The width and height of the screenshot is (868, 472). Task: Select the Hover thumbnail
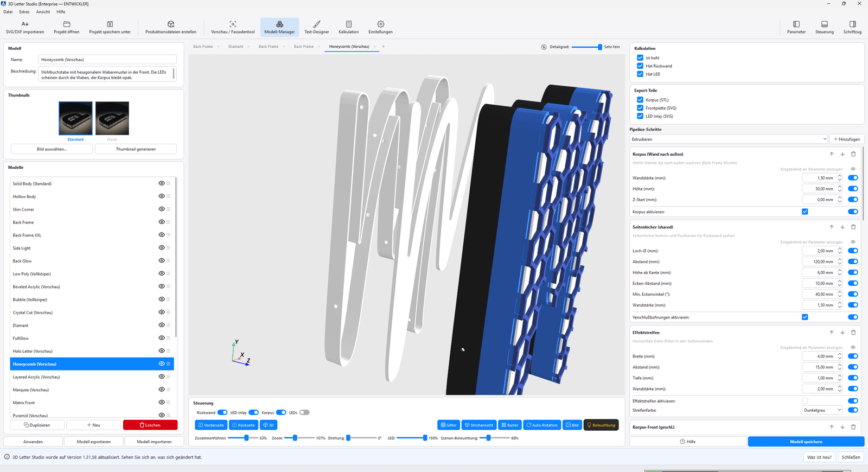[x=112, y=118]
